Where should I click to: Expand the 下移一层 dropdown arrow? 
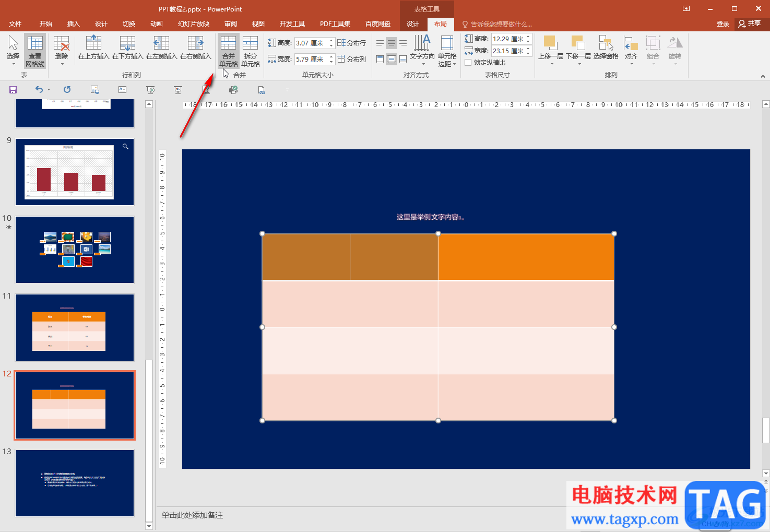[579, 64]
